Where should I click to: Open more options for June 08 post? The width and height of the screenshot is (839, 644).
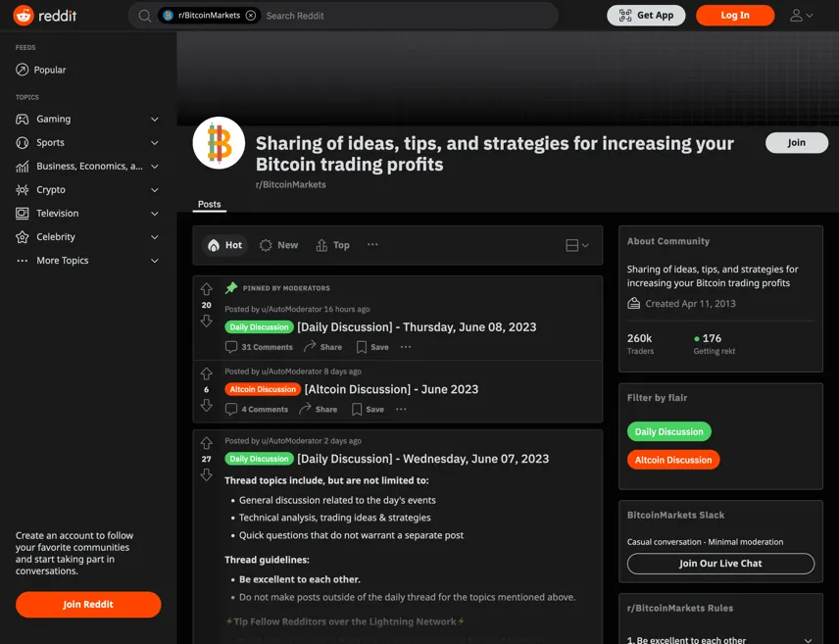pos(406,347)
